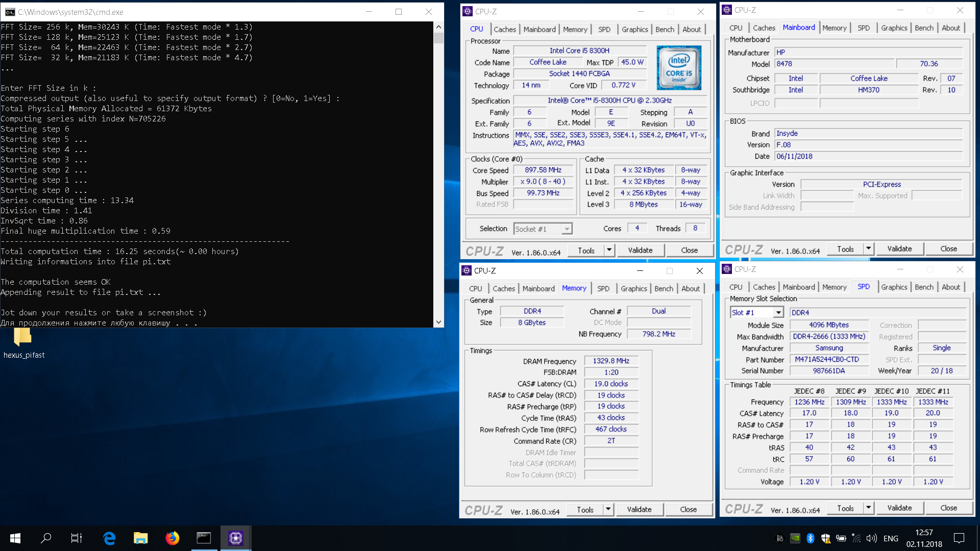Click the cmd scrollbar up arrow
Viewport: 980px width, 551px height.
click(438, 27)
